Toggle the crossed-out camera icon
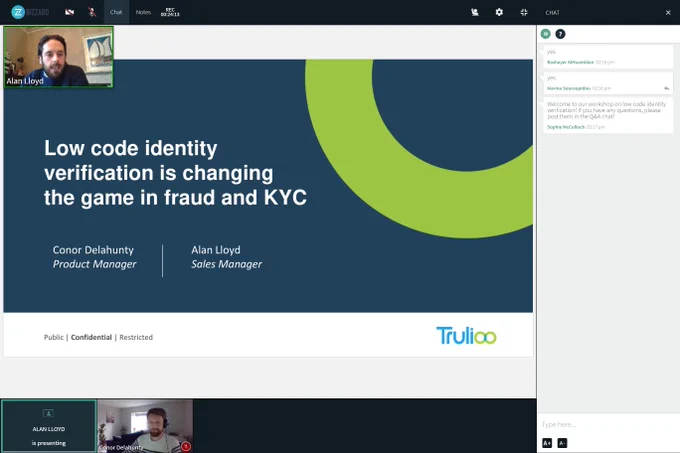680x453 pixels. click(69, 12)
